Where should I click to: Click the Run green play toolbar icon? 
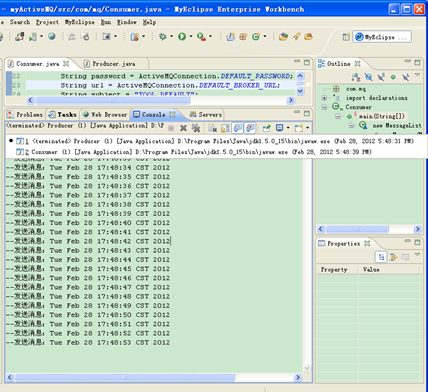tap(182, 37)
